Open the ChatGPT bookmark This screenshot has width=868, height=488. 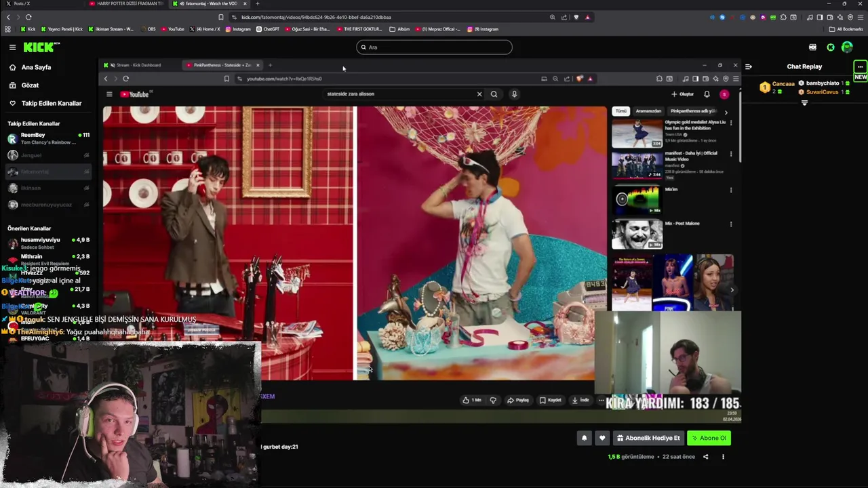pyautogui.click(x=268, y=29)
